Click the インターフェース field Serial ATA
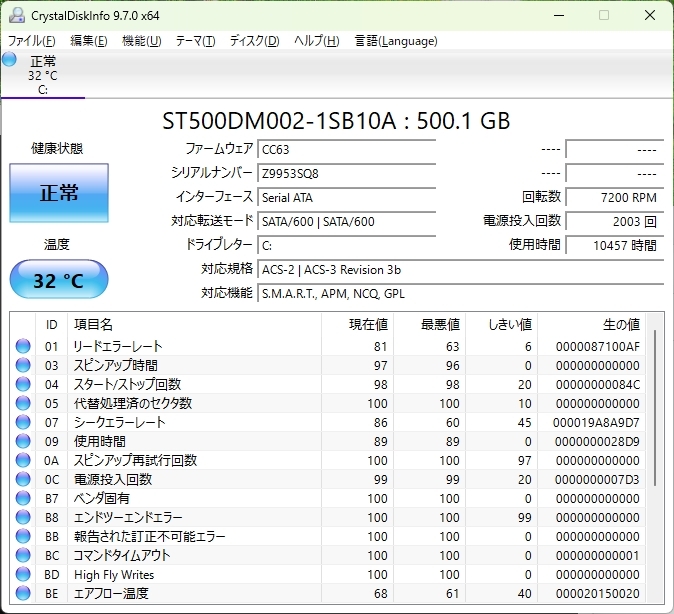674x614 pixels. (x=346, y=197)
